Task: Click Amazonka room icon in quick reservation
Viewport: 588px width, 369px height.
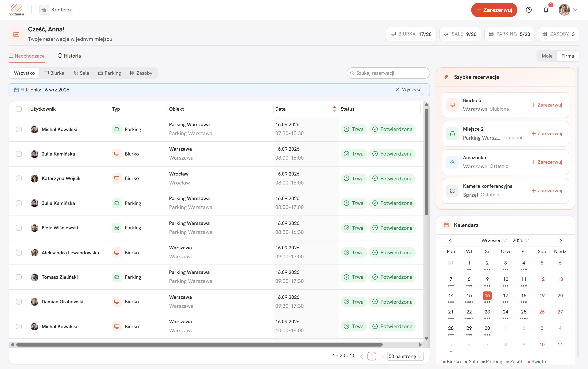Action: [452, 162]
